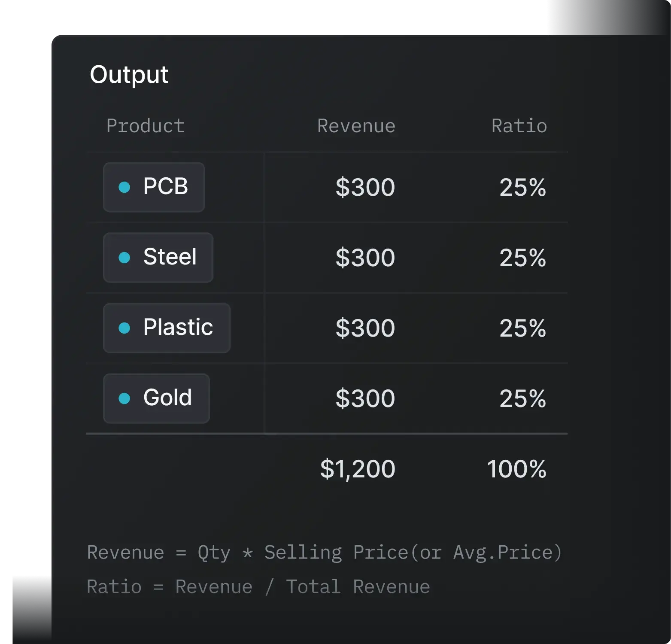The height and width of the screenshot is (644, 671).
Task: Click Steel ratio value 25%
Action: point(523,258)
